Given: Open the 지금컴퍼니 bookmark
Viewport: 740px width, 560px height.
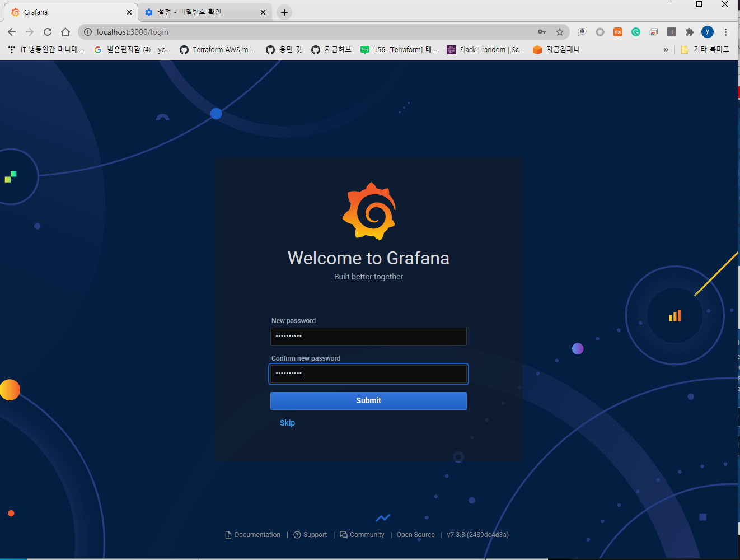Looking at the screenshot, I should [556, 49].
